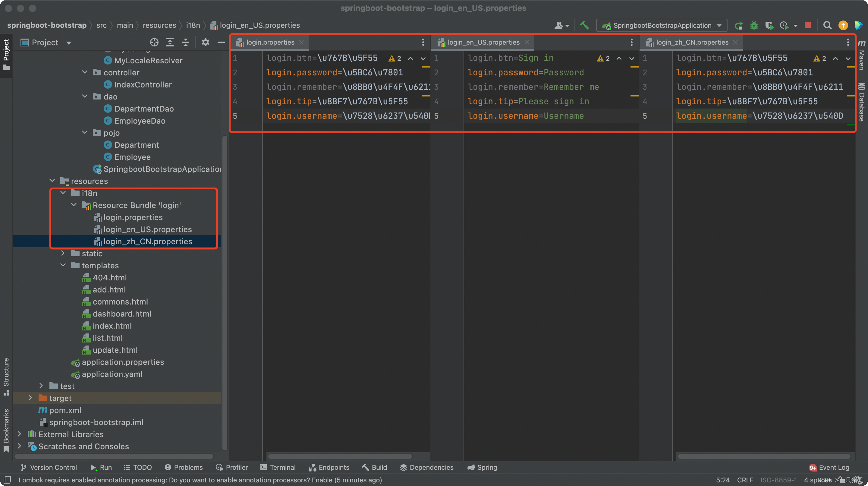The height and width of the screenshot is (486, 868).
Task: Click the Rerun application icon
Action: click(738, 25)
